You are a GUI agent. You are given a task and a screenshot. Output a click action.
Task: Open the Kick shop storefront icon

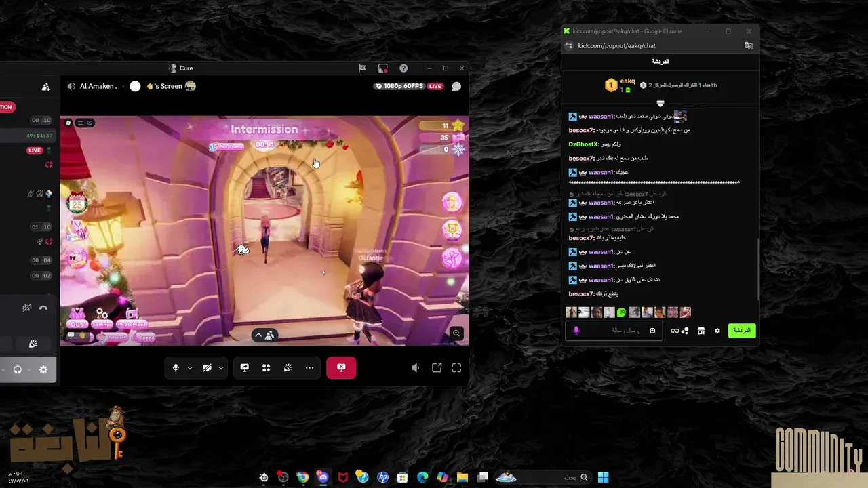pyautogui.click(x=701, y=331)
